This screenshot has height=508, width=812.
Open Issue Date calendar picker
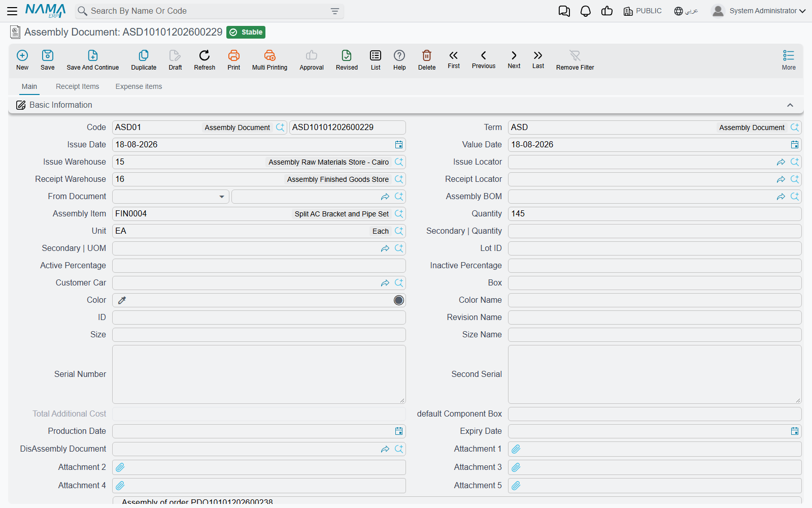pos(399,145)
